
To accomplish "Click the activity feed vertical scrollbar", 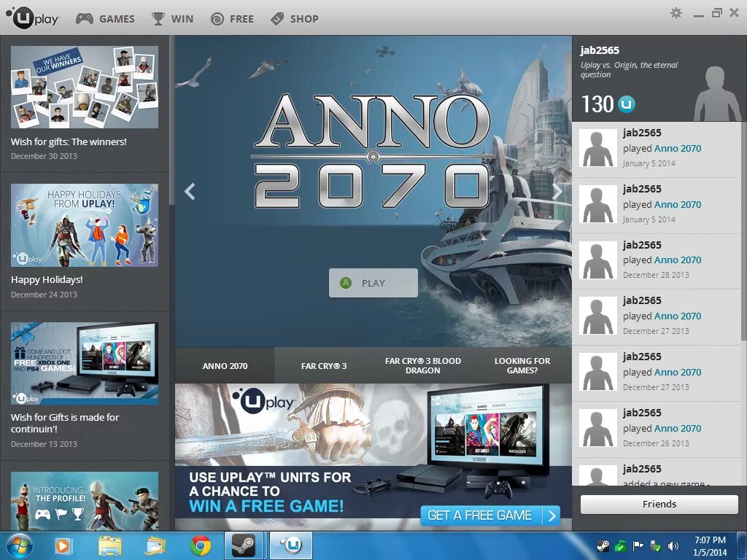I will tap(743, 232).
